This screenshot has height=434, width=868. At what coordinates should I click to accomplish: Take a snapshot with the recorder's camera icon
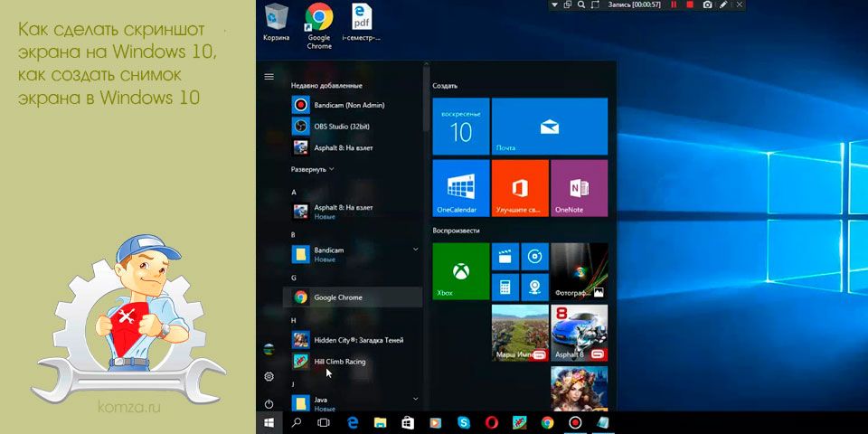coord(707,5)
